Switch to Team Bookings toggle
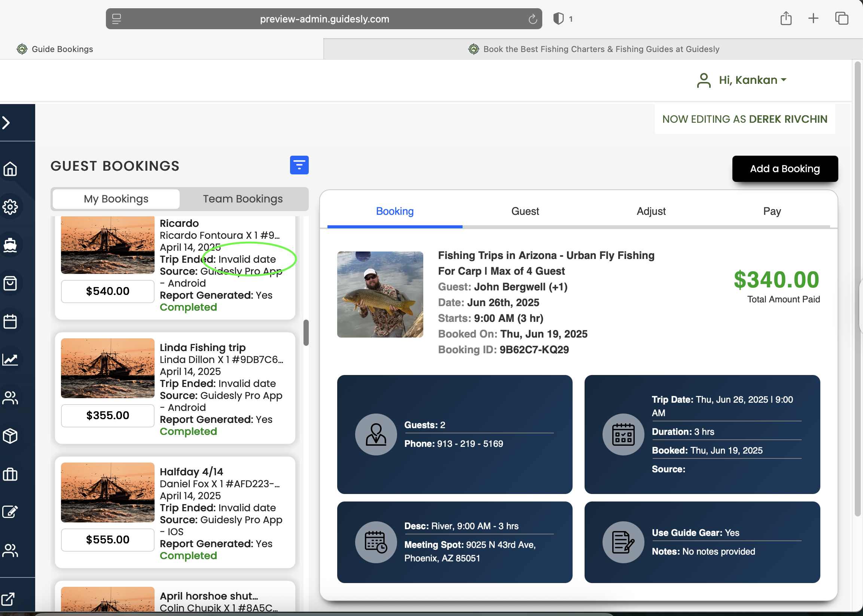Screen dimensions: 863x616 click(243, 199)
